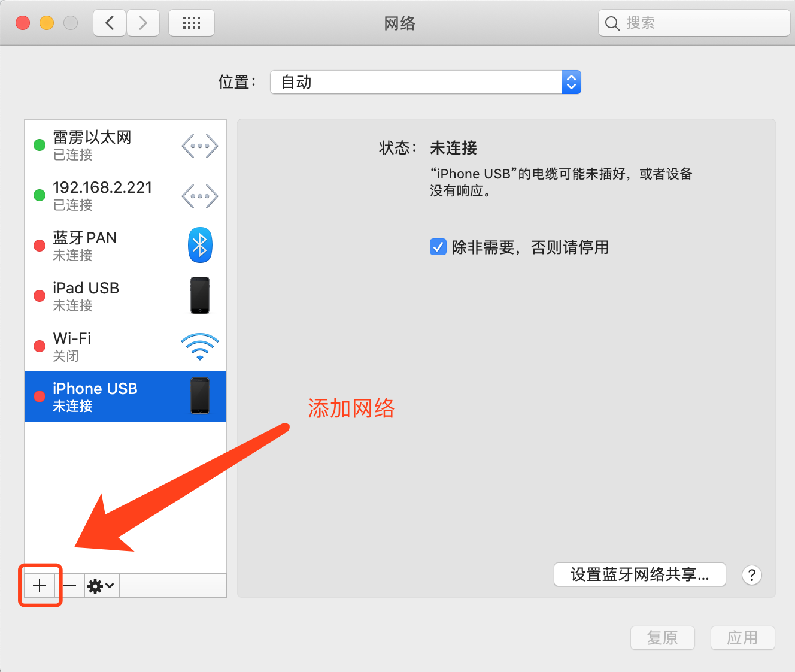Screen dimensions: 795x672
Task: Select 蓝牙 PAN service
Action: (x=126, y=246)
